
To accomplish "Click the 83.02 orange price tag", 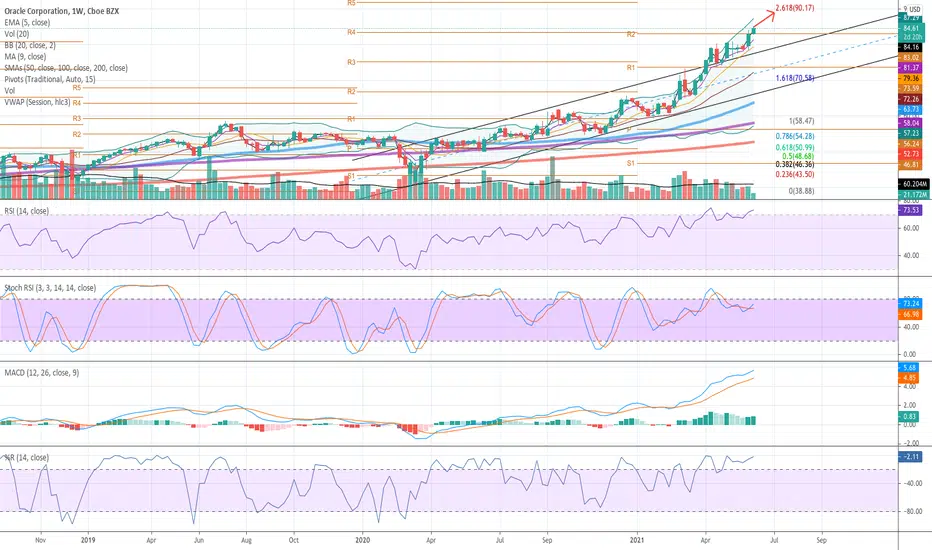I will [x=911, y=58].
